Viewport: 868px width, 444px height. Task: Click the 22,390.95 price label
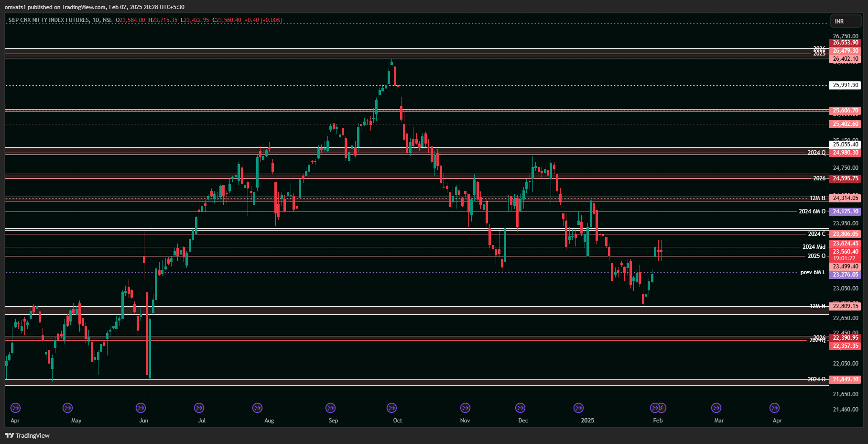845,338
